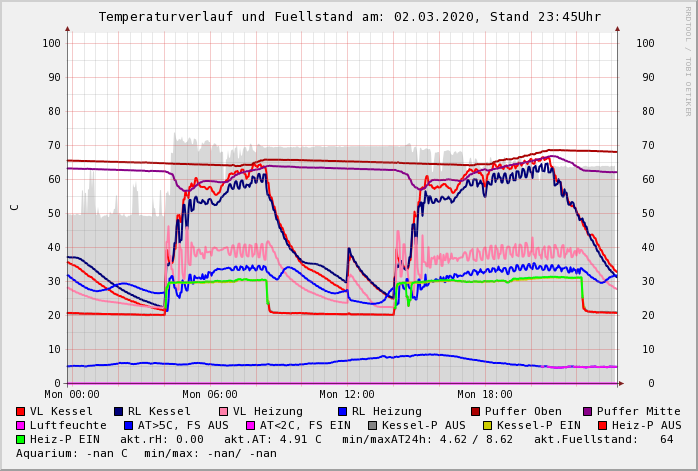Click the 'AT>5C, FS AUS' legend label
The height and width of the screenshot is (471, 698).
[183, 425]
